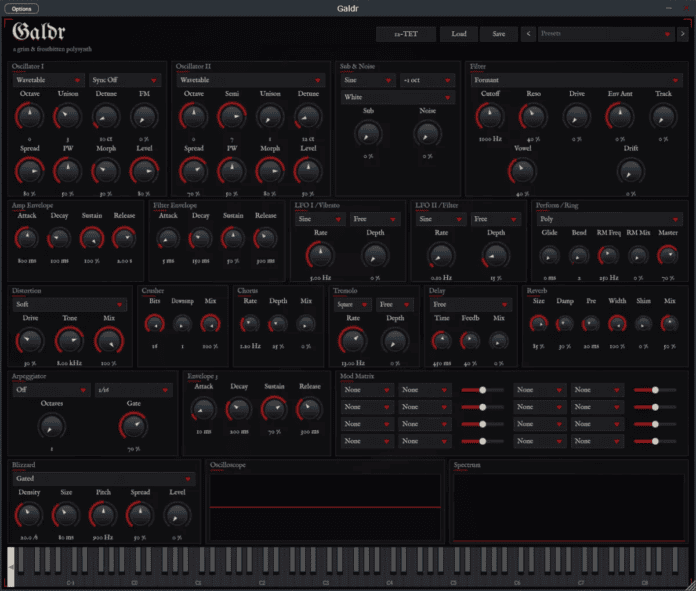This screenshot has width=696, height=591.
Task: Open the Soft distortion type dropdown
Action: [x=70, y=304]
